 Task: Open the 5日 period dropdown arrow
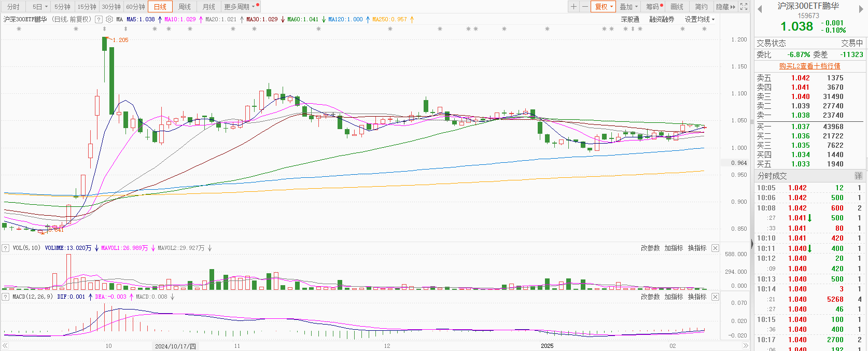point(46,7)
